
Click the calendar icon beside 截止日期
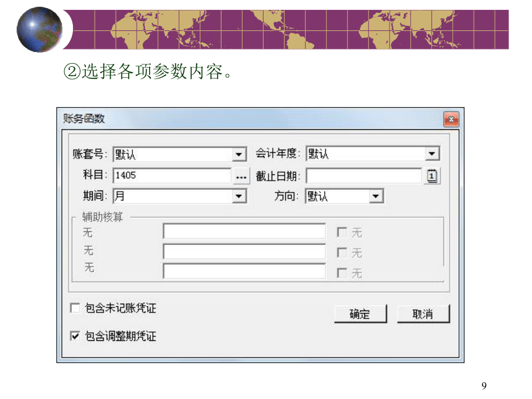click(432, 176)
